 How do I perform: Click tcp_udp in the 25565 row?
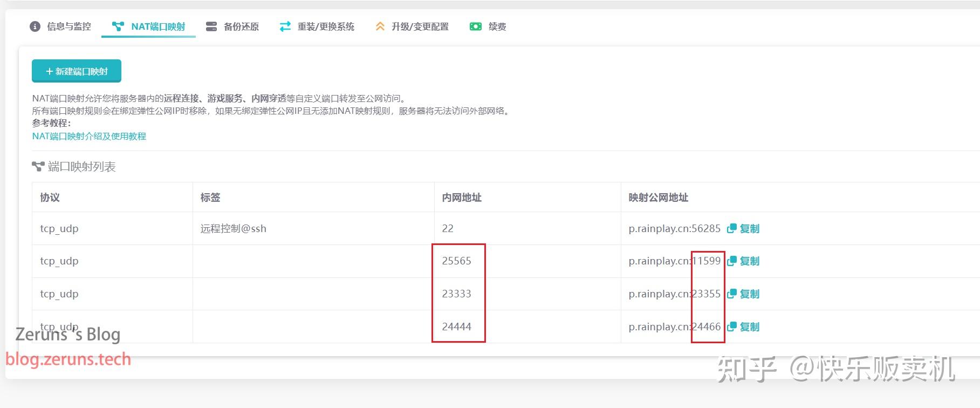pyautogui.click(x=59, y=261)
